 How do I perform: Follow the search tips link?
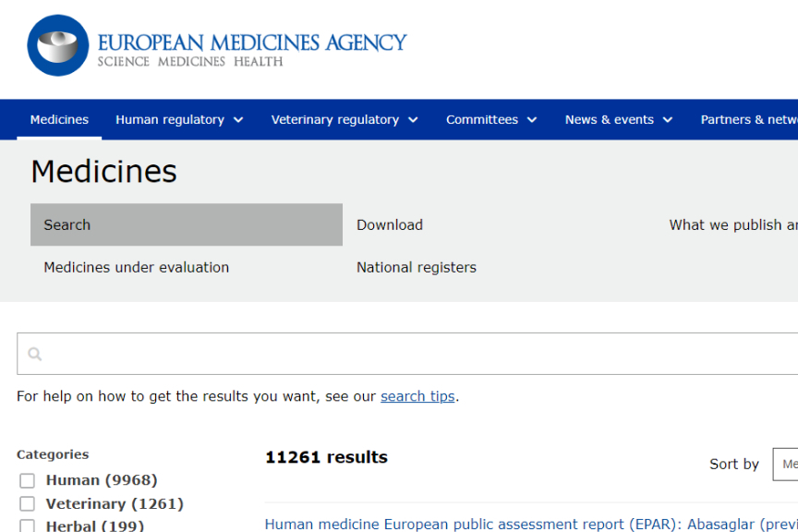(417, 396)
